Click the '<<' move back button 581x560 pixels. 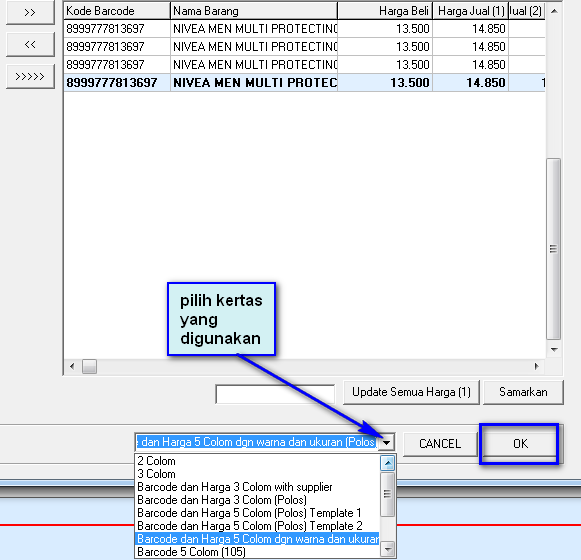[30, 44]
